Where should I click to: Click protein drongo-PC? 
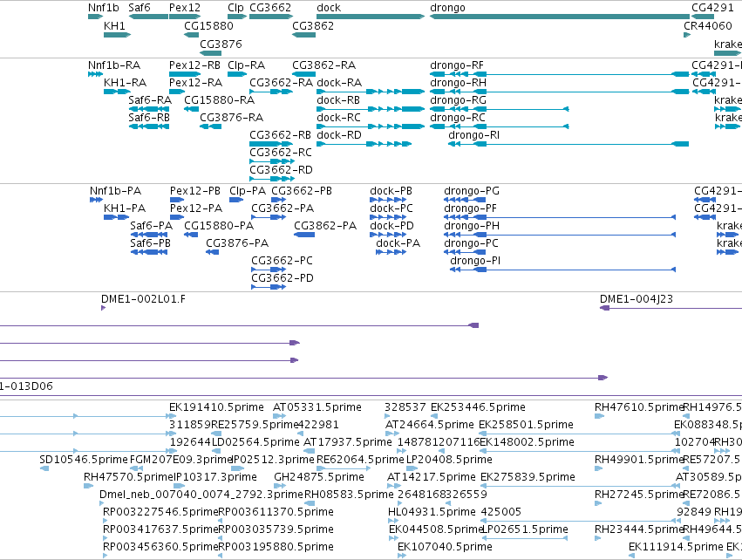coord(471,243)
